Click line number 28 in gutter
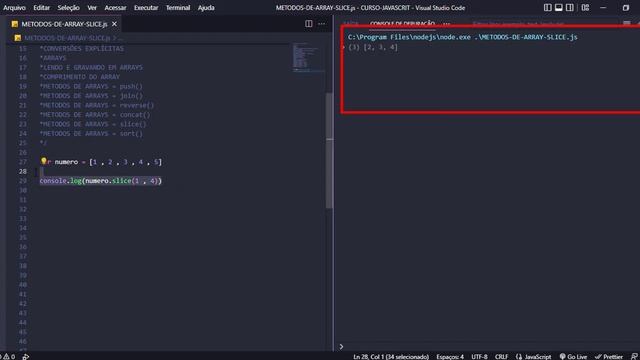This screenshot has height=360, width=640. [x=22, y=171]
